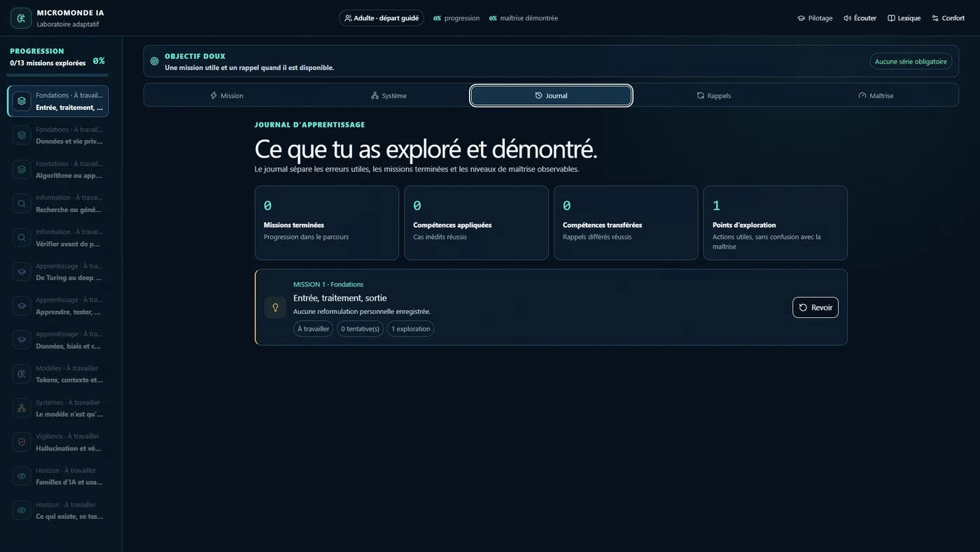Click the "1 exploration" chip
The width and height of the screenshot is (980, 552).
coord(411,329)
